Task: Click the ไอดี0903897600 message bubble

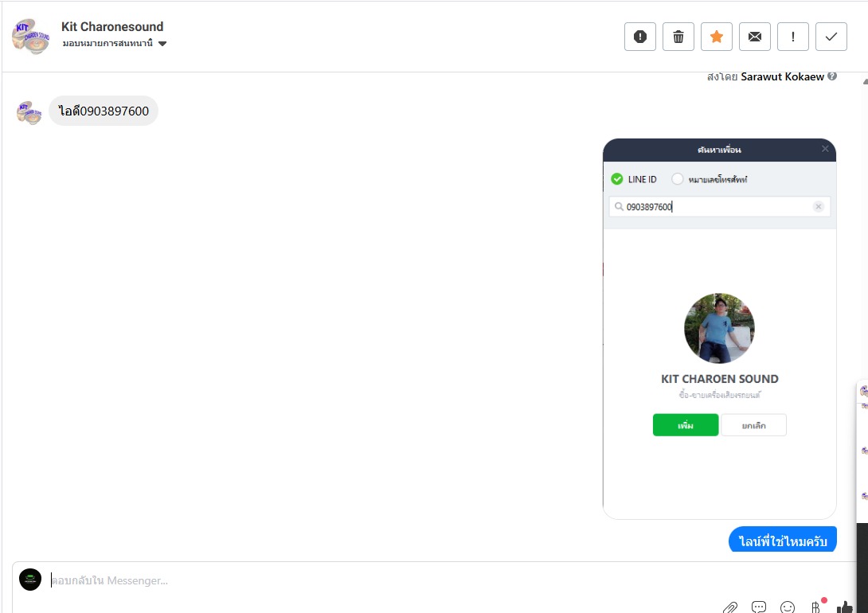Action: point(104,111)
